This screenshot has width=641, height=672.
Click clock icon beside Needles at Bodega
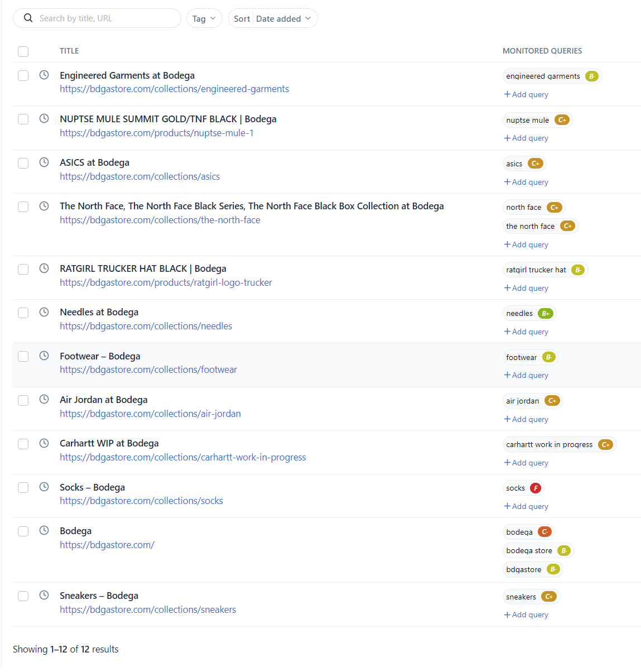coord(44,312)
